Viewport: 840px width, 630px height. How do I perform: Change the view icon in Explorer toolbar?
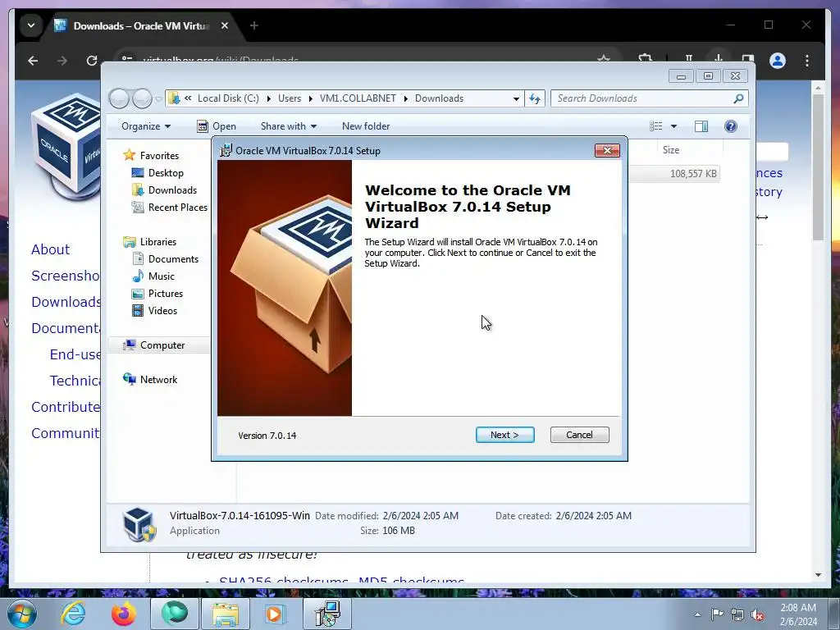click(655, 126)
